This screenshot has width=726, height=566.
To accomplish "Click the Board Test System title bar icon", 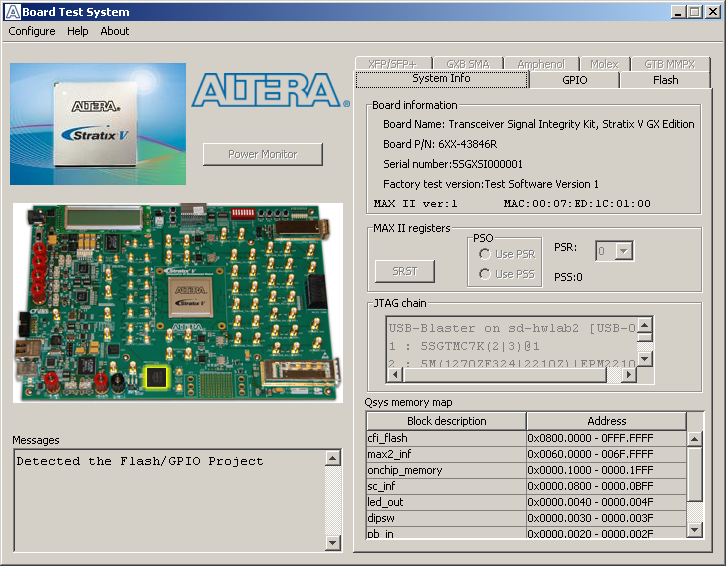I will tap(12, 12).
